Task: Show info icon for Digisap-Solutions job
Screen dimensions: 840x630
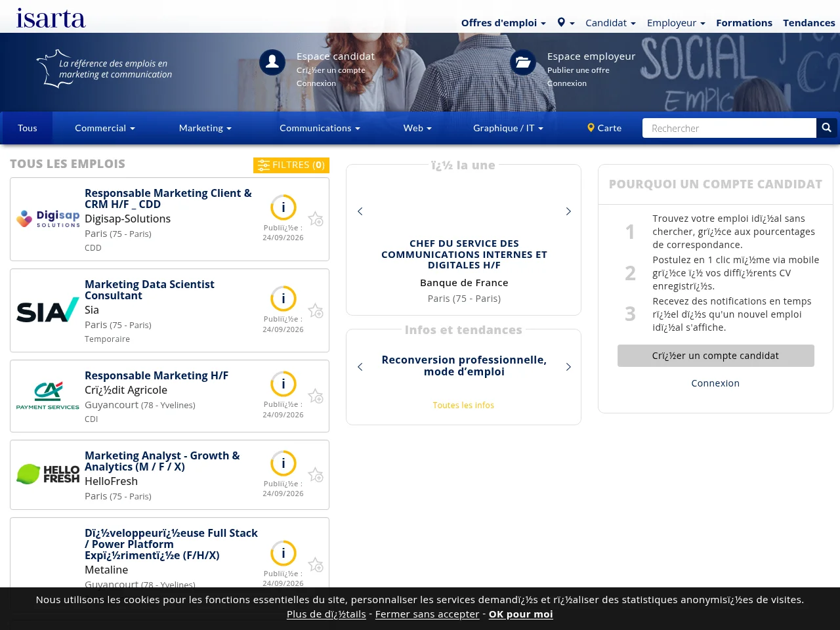Action: [283, 207]
